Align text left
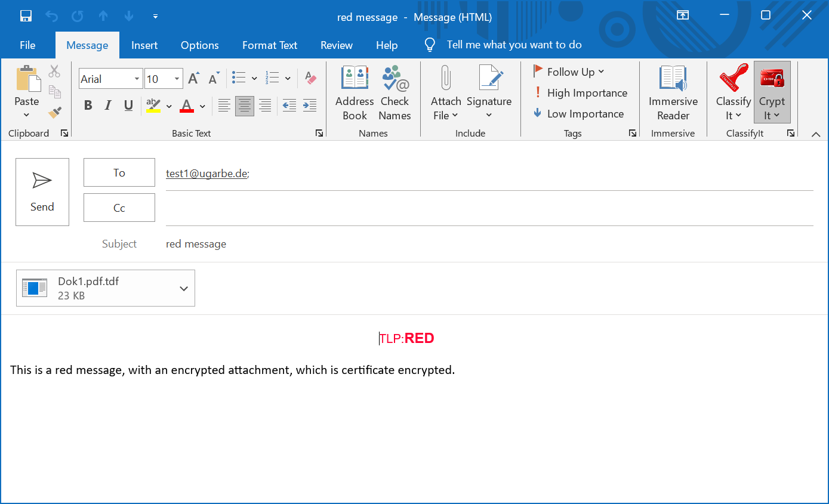This screenshot has height=504, width=829. (224, 106)
